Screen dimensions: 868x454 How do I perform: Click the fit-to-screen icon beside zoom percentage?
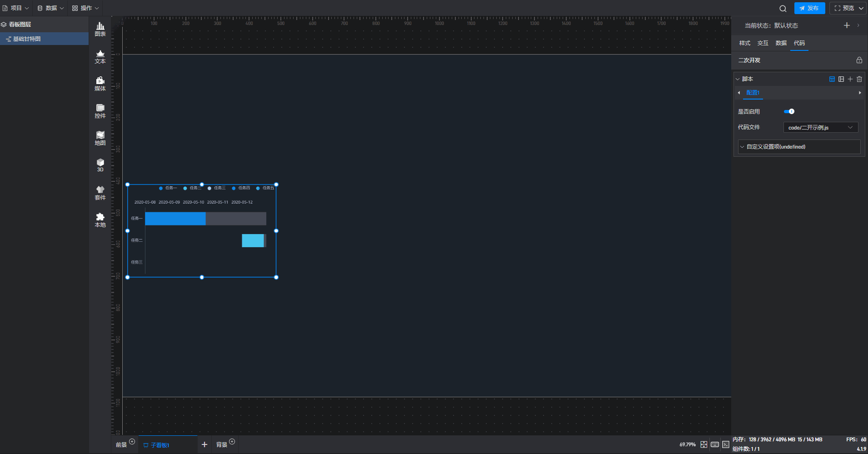pyautogui.click(x=703, y=444)
